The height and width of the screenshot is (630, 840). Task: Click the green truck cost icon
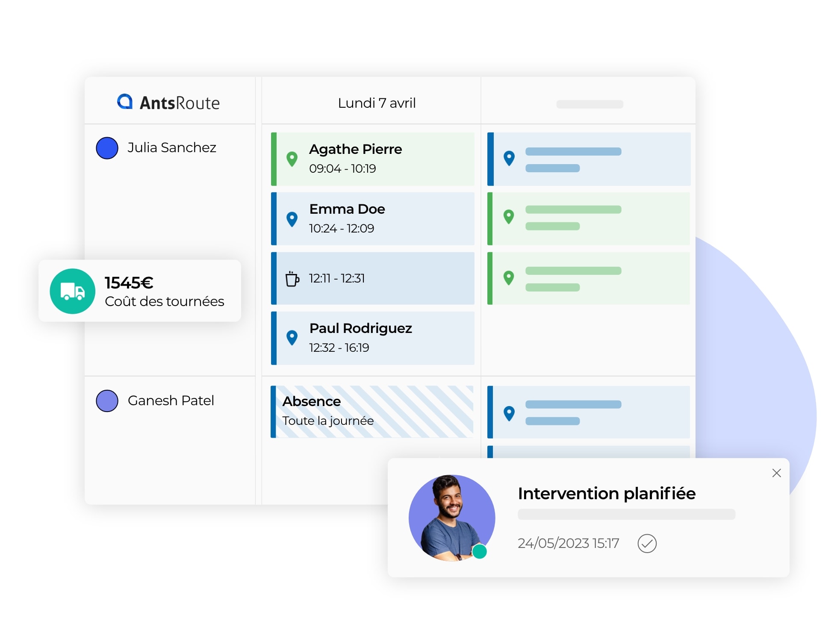[73, 291]
